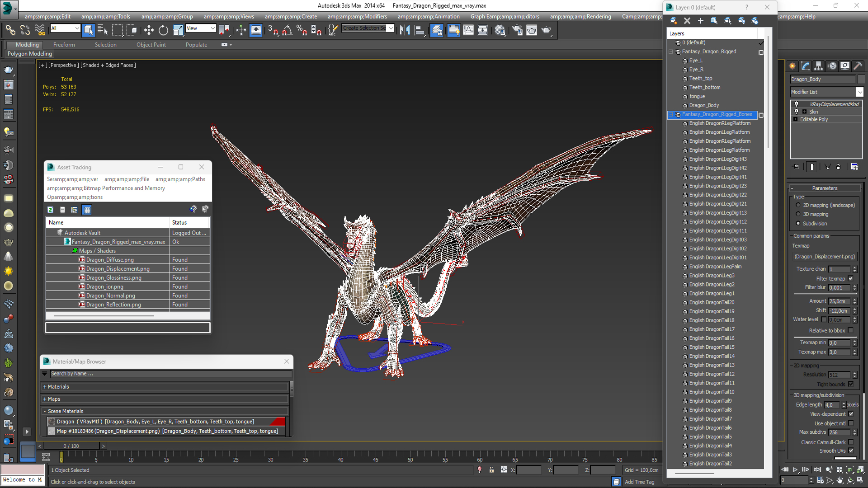The image size is (868, 488).
Task: Enable the Use object mtl checkbox
Action: (x=851, y=423)
